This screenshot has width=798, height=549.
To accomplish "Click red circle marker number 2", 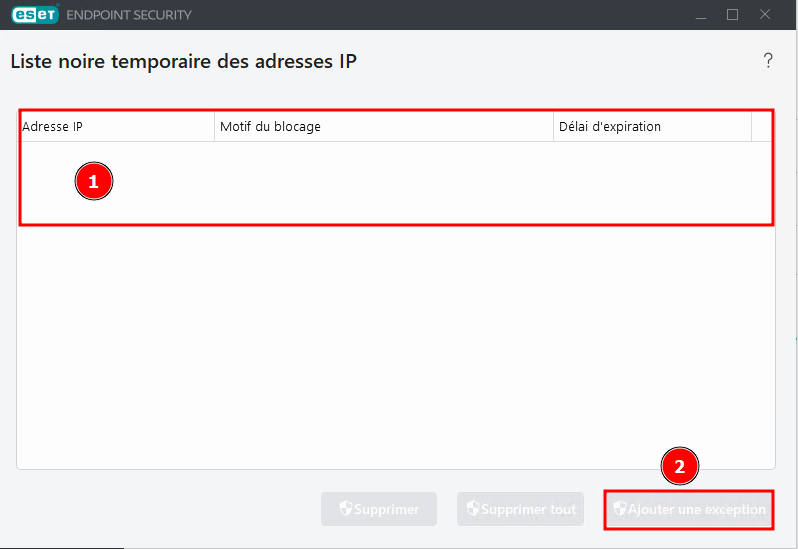I will (680, 466).
